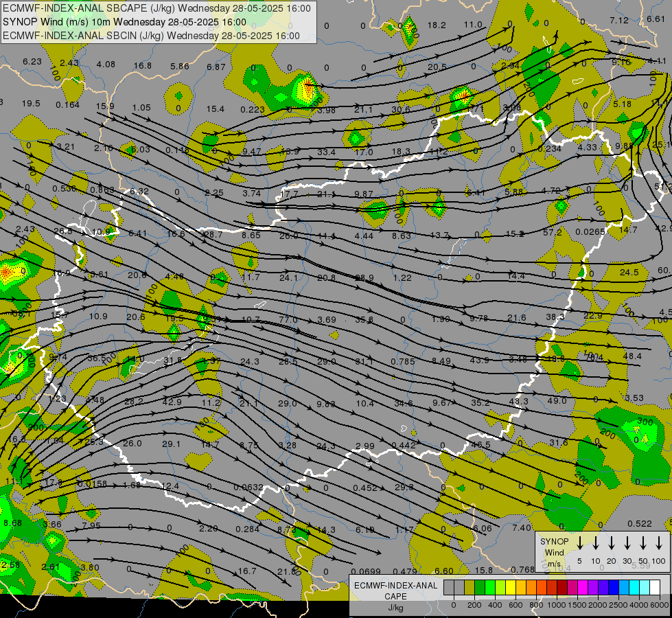672x618 pixels.
Task: Pick the white 6000 CAPE legend swatch
Action: (655, 588)
